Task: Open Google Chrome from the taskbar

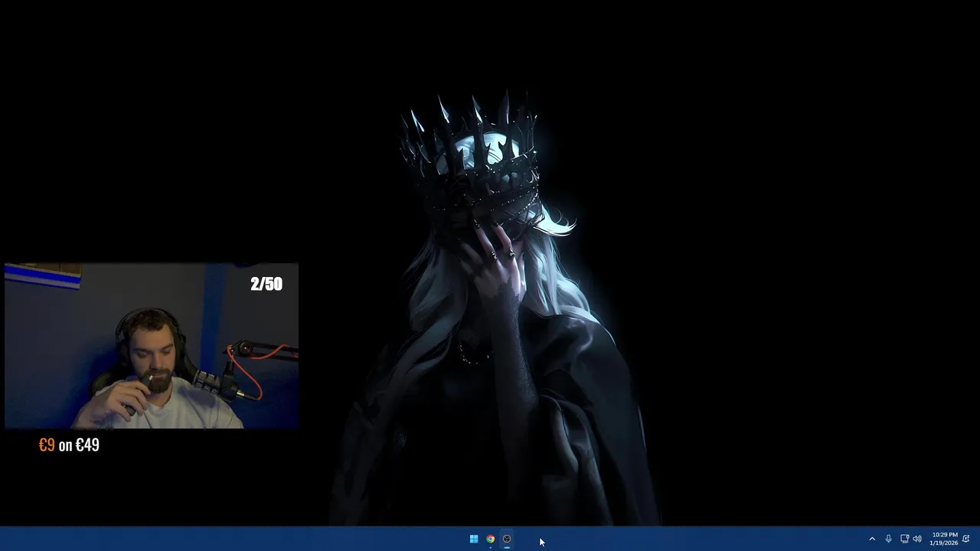Action: click(491, 539)
